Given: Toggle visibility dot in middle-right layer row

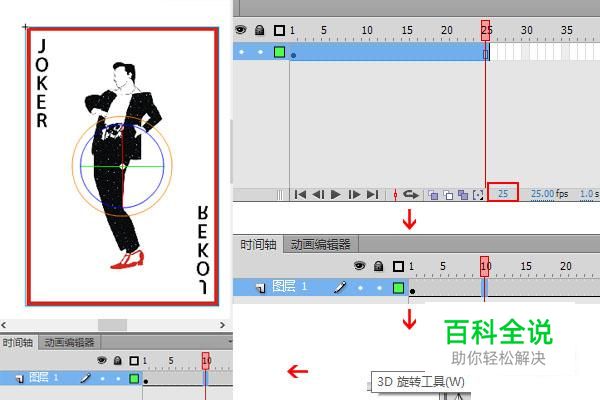Looking at the screenshot, I should (360, 288).
